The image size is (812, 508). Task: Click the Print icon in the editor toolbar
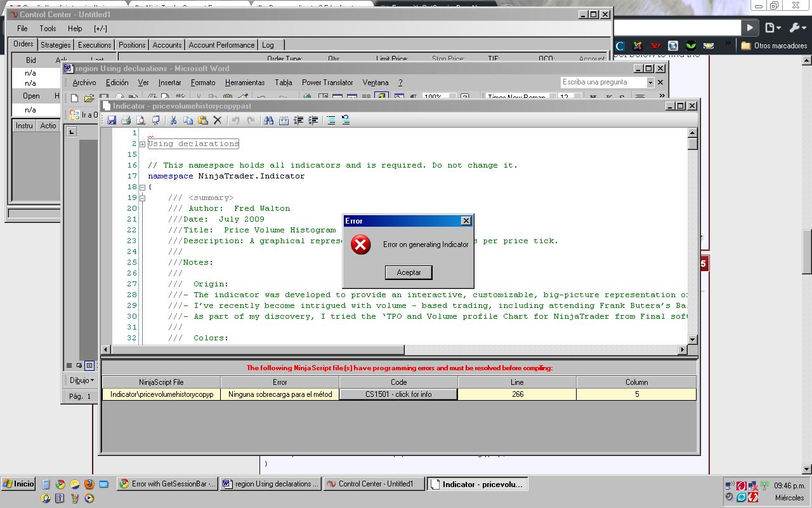(x=126, y=120)
